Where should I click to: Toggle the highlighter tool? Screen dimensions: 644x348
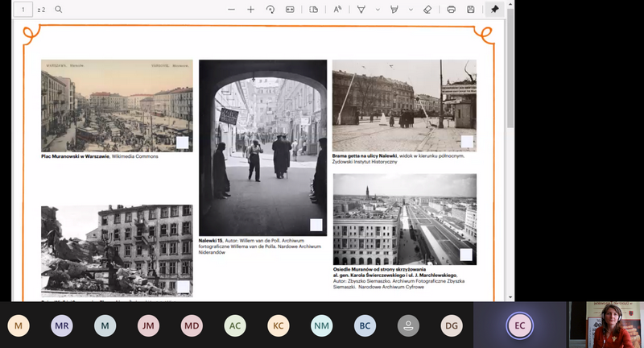tap(394, 10)
